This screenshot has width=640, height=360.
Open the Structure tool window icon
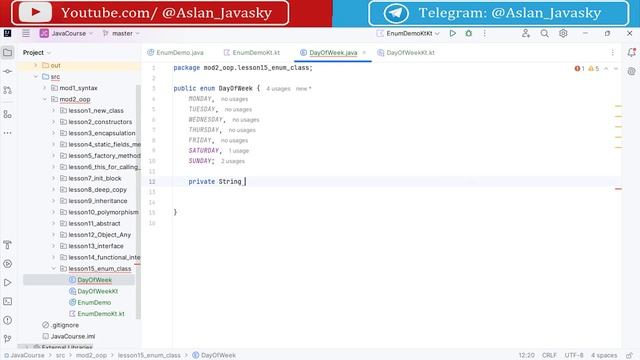7,114
